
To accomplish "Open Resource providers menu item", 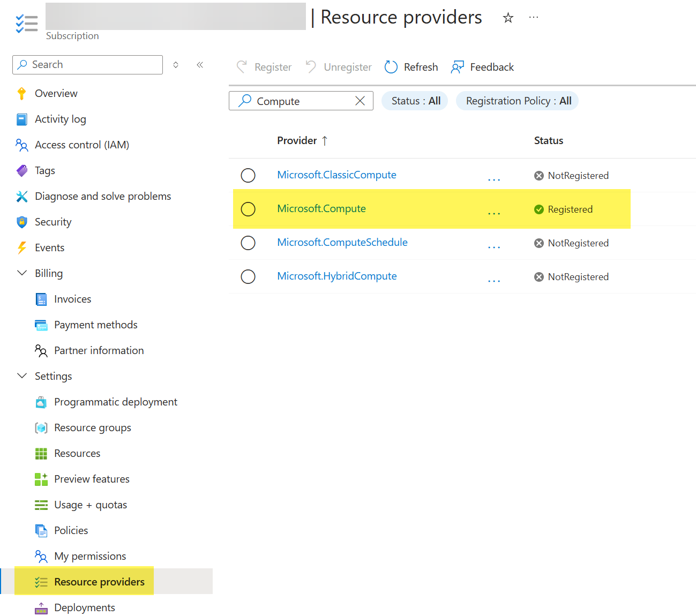I will tap(99, 582).
